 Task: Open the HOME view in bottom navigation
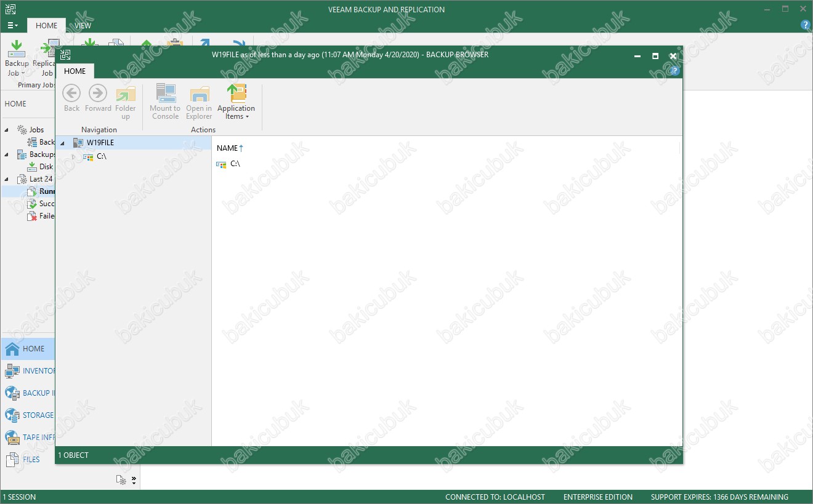[28, 349]
